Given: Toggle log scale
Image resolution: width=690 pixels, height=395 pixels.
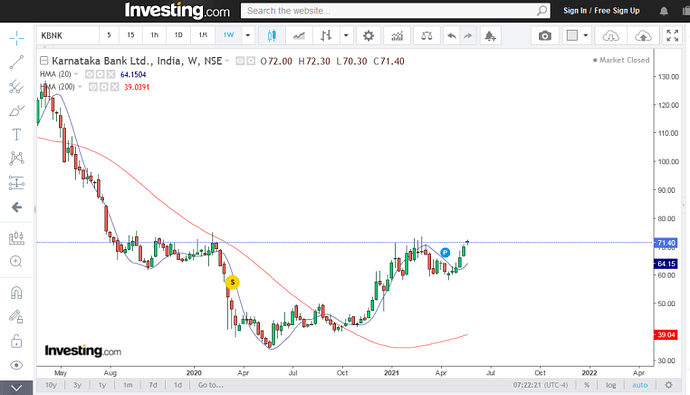Looking at the screenshot, I should click(611, 385).
